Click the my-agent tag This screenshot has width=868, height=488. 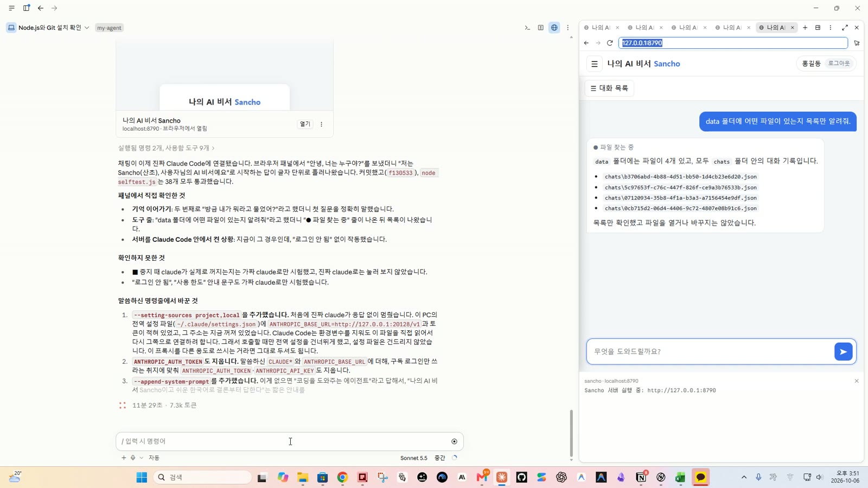[109, 28]
